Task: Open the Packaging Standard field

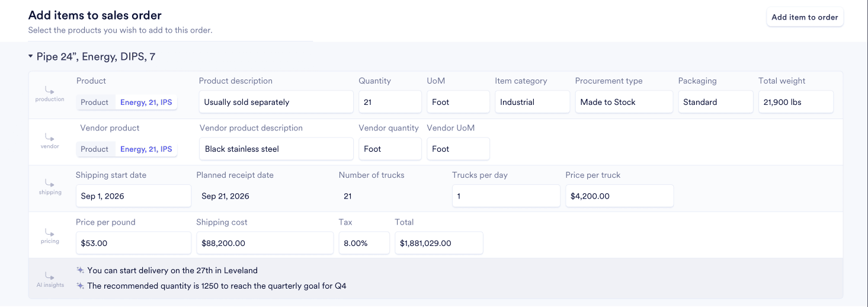Action: click(715, 102)
